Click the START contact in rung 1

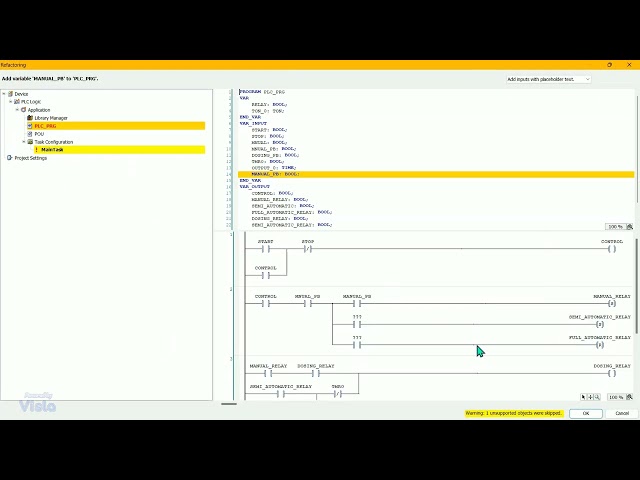266,249
